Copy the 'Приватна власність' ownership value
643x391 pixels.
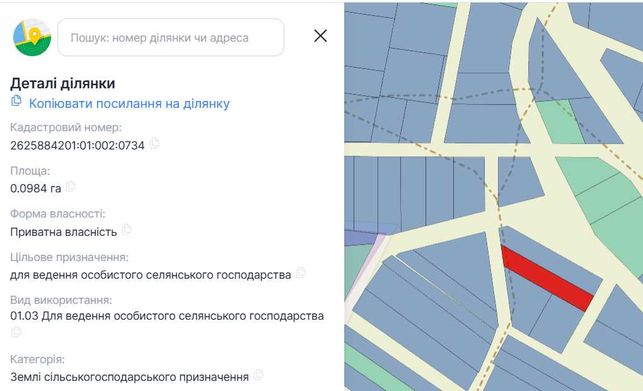click(126, 229)
